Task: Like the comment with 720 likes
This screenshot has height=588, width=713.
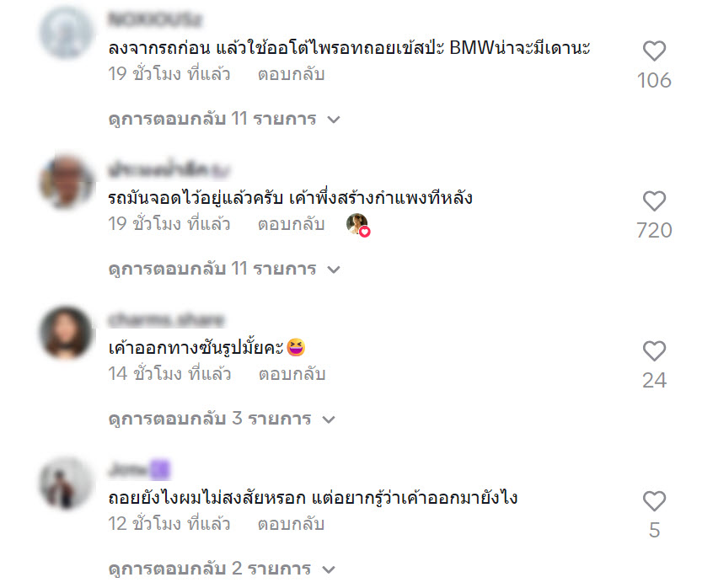Action: point(654,201)
